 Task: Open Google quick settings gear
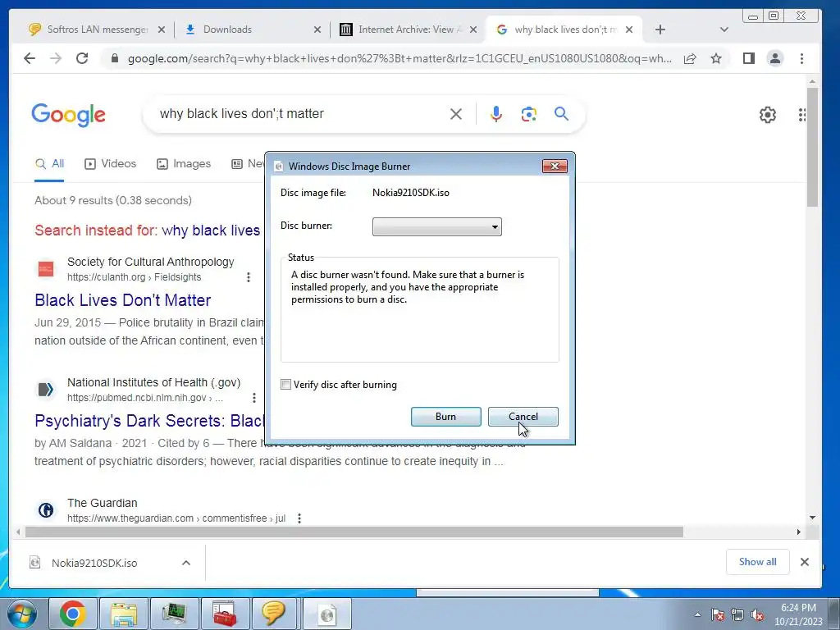click(x=768, y=115)
